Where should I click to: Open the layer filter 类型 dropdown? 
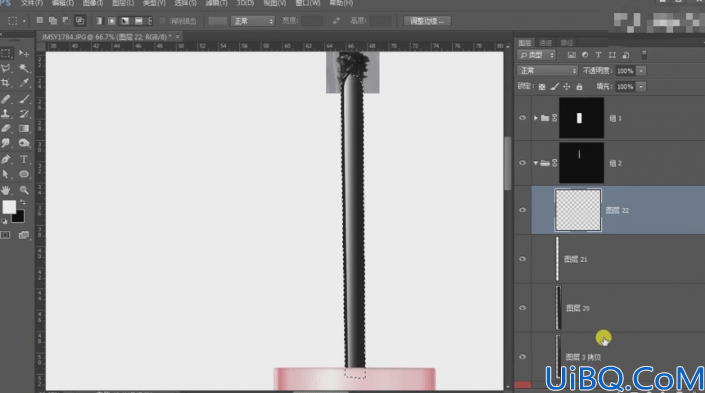[x=536, y=55]
